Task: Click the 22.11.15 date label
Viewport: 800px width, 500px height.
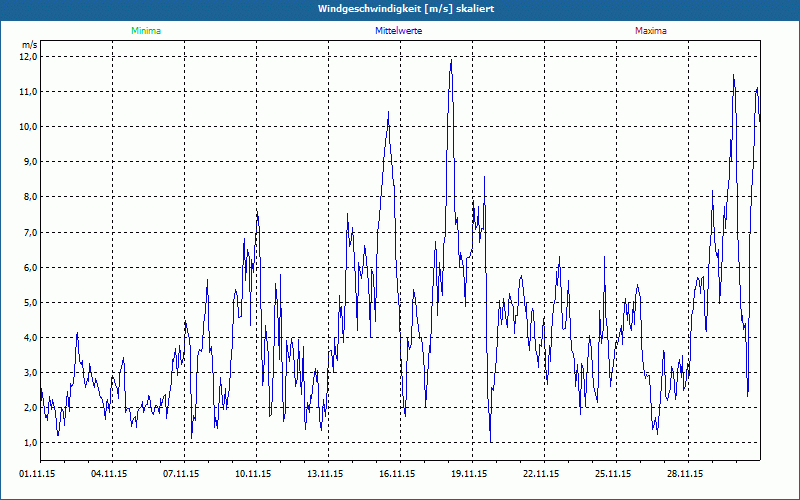Action: point(541,474)
